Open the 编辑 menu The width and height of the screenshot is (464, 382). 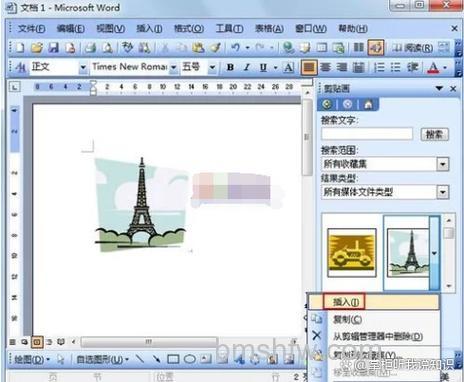point(70,29)
